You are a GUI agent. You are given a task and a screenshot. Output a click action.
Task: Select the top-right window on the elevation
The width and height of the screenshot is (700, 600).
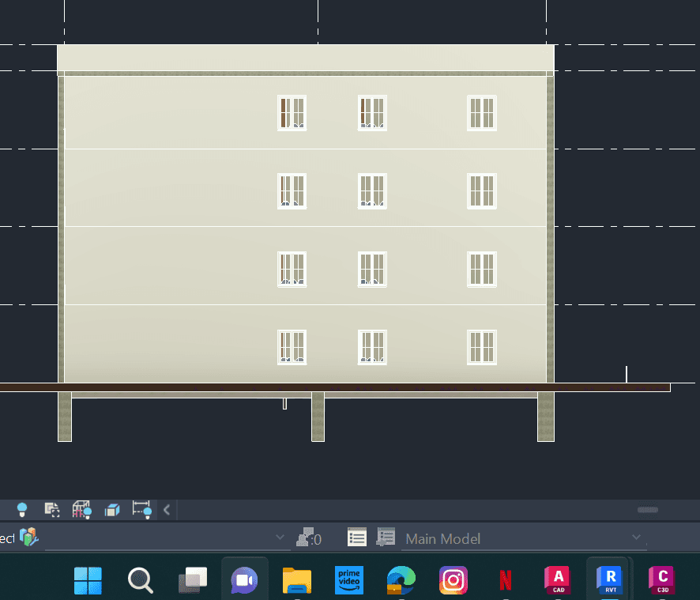(482, 113)
